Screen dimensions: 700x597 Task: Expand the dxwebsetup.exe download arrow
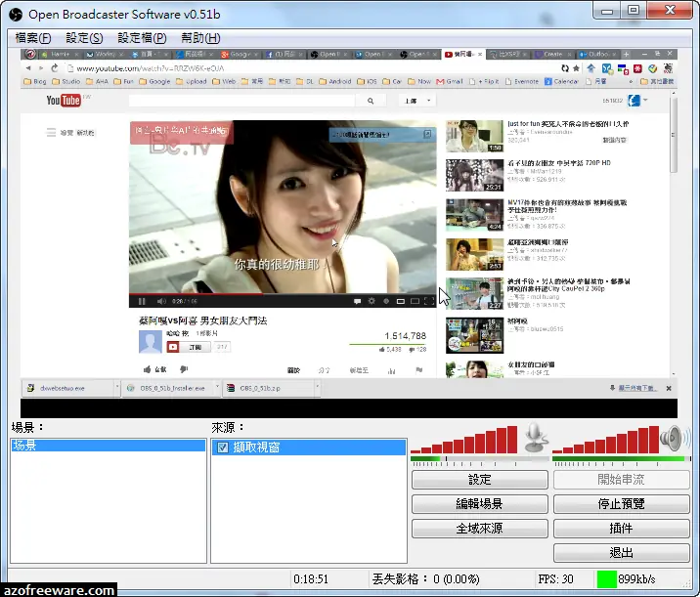(117, 387)
